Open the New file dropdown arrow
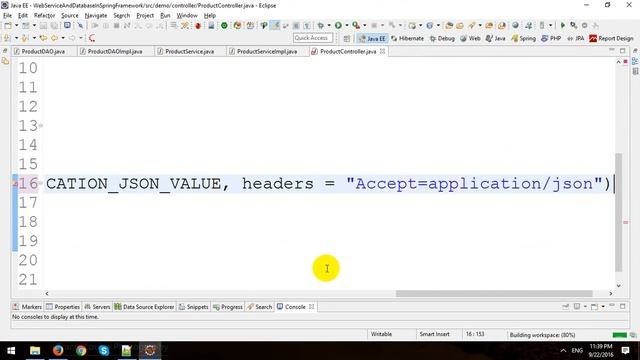Image resolution: width=640 pixels, height=360 pixels. (x=16, y=25)
